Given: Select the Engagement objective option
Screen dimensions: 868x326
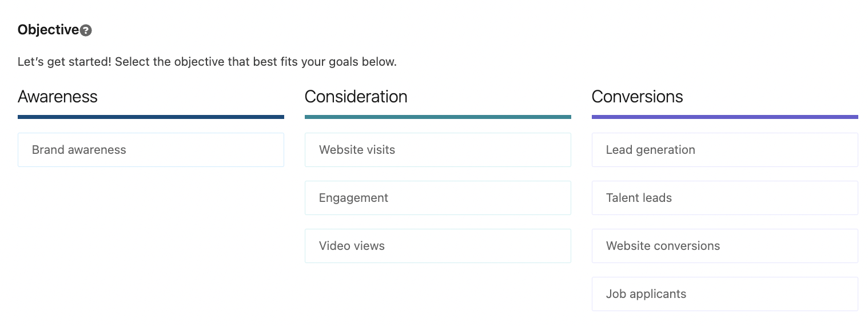Looking at the screenshot, I should coord(437,198).
